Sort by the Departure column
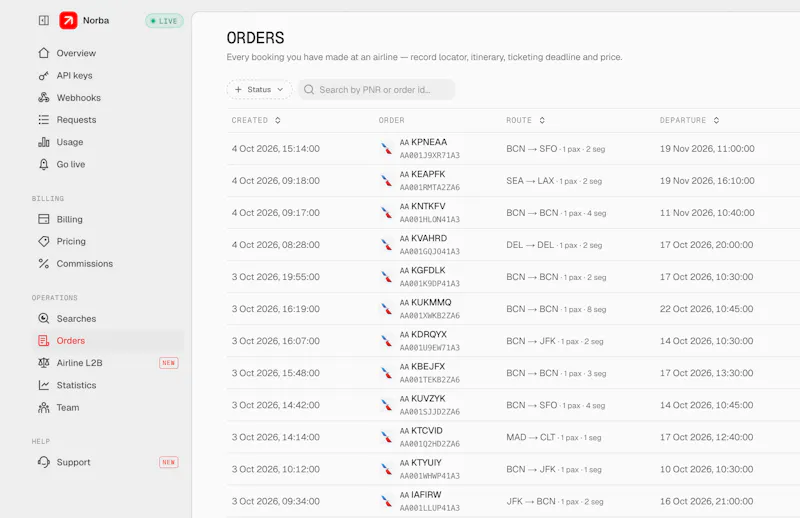Image resolution: width=800 pixels, height=518 pixels. tap(689, 120)
